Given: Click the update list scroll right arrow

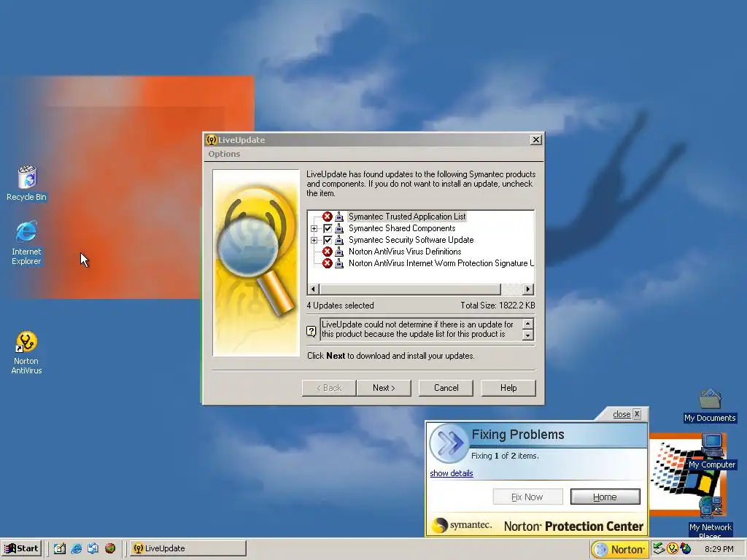Looking at the screenshot, I should (528, 289).
